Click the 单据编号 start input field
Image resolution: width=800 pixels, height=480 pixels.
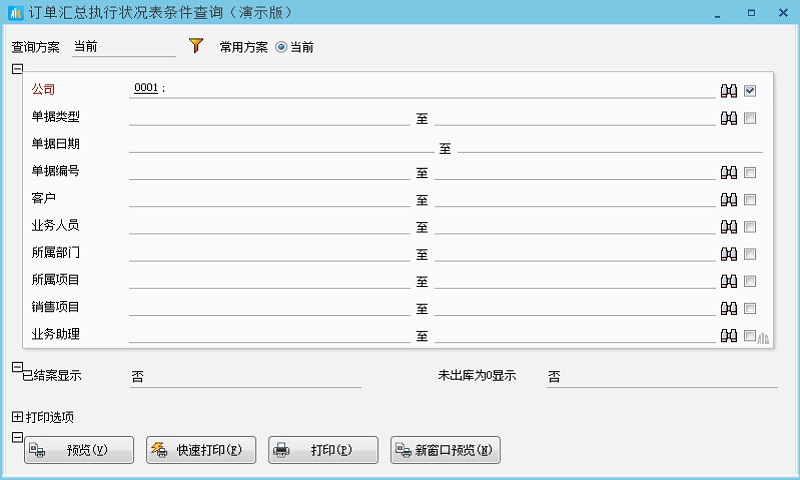click(269, 171)
